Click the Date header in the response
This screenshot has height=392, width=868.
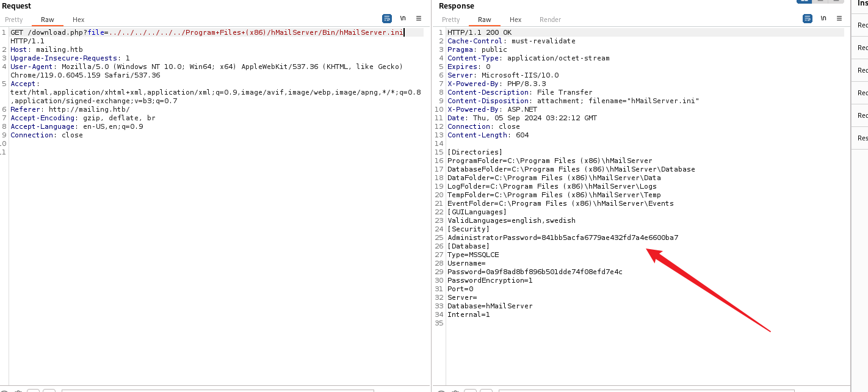pos(523,118)
